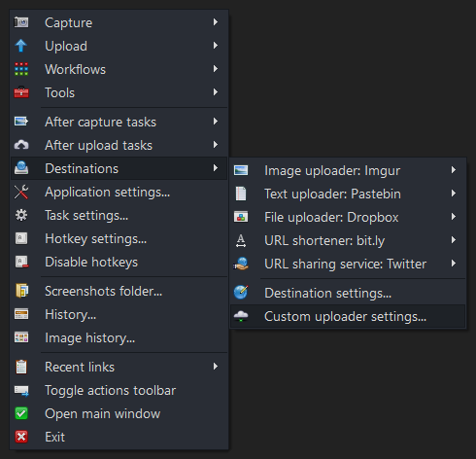Click the blue upload arrow icon
476x459 pixels.
[x=21, y=46]
